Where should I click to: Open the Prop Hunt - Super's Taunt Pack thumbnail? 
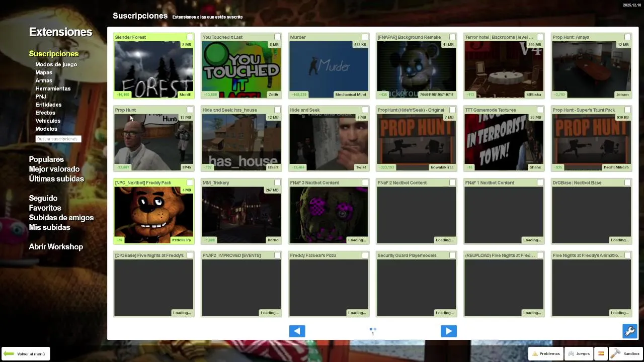pos(591,142)
